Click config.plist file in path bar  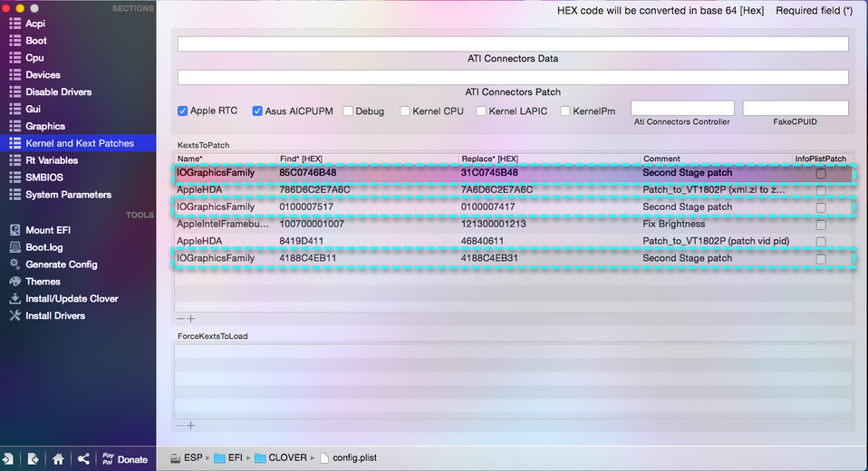[348, 457]
